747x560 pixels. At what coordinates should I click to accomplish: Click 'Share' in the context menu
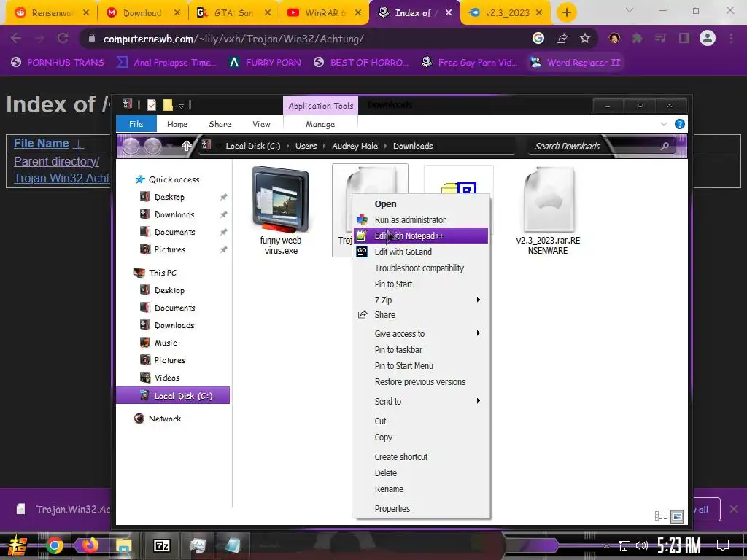pyautogui.click(x=421, y=315)
